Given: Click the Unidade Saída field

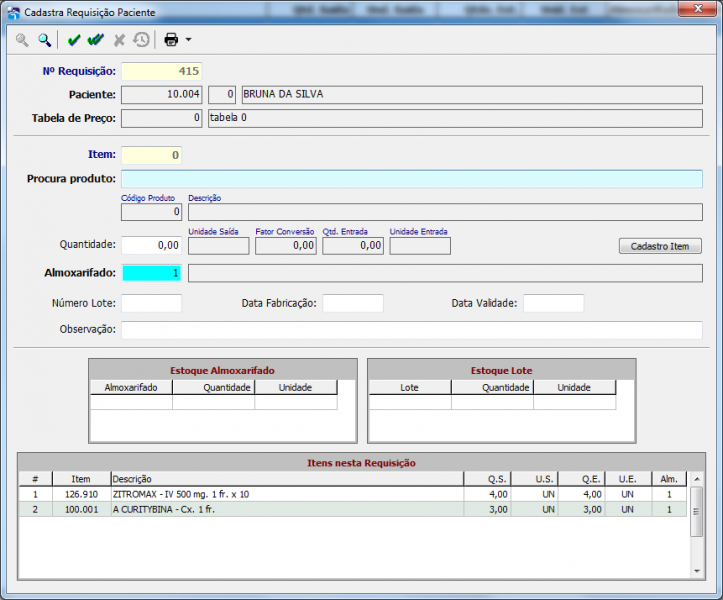Looking at the screenshot, I should tap(219, 246).
